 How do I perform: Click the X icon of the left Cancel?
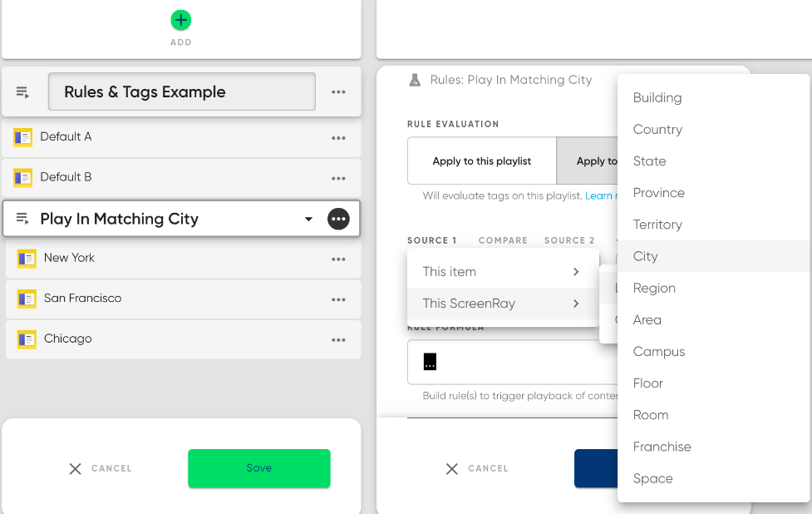75,468
